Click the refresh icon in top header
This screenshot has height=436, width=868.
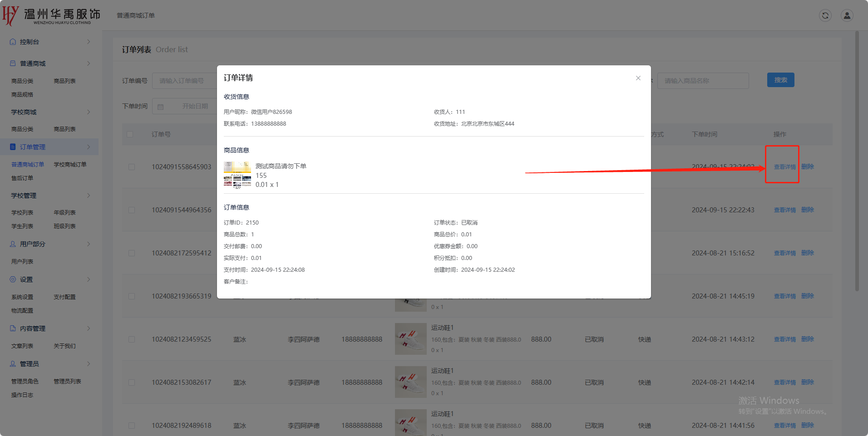coord(825,15)
